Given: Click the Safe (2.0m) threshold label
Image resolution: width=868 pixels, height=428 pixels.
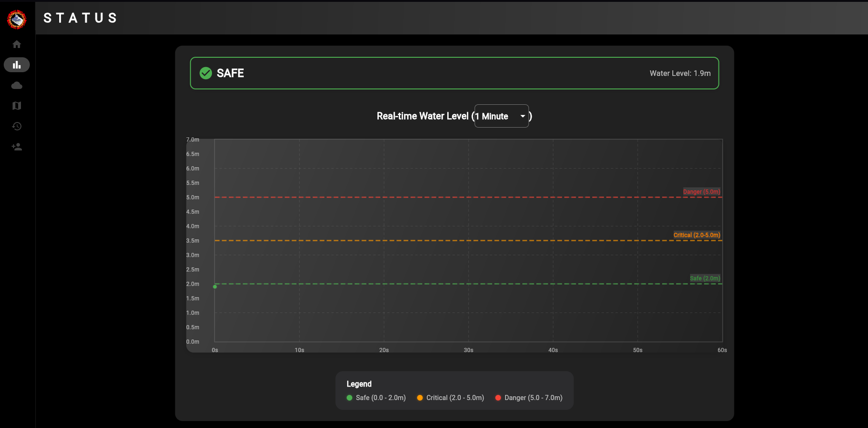Looking at the screenshot, I should (x=705, y=279).
